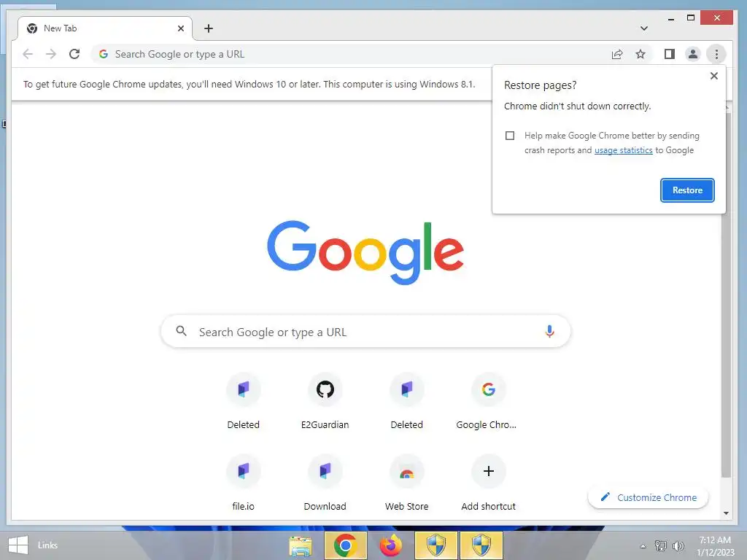
Task: Open the profile avatar icon
Action: click(x=693, y=54)
